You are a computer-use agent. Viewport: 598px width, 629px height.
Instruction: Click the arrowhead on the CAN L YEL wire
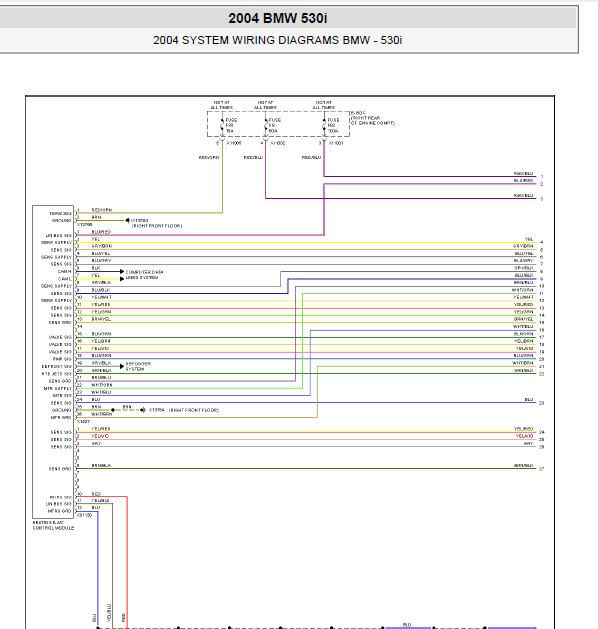pyautogui.click(x=122, y=279)
